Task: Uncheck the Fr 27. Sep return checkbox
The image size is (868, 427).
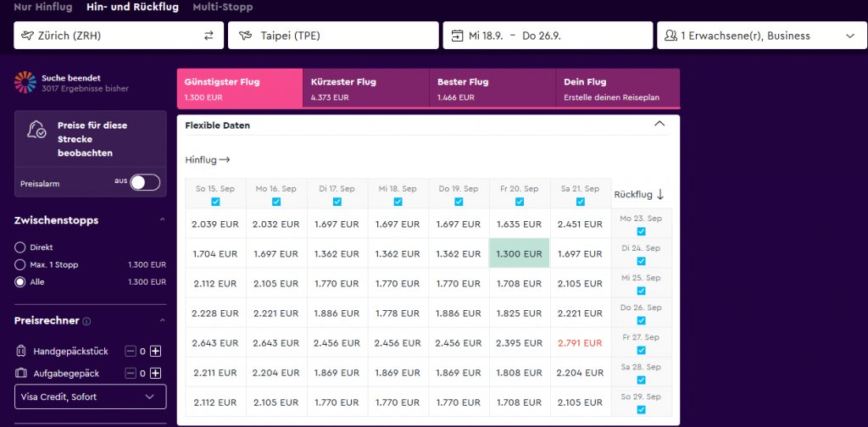Action: coord(641,350)
